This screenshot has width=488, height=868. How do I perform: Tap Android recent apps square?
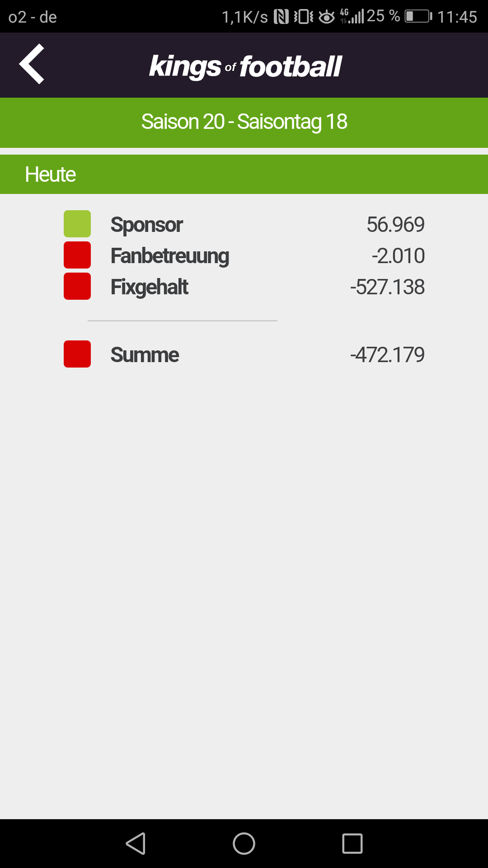352,844
